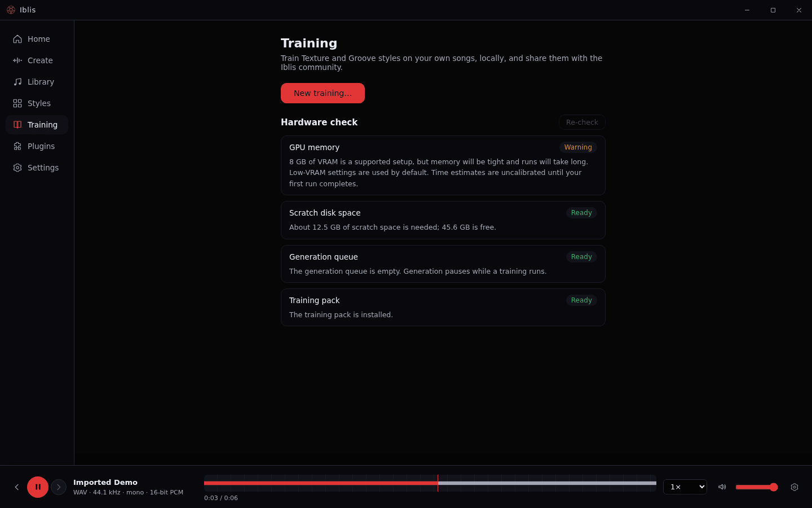Click Ready badge on Training pack

(x=581, y=300)
